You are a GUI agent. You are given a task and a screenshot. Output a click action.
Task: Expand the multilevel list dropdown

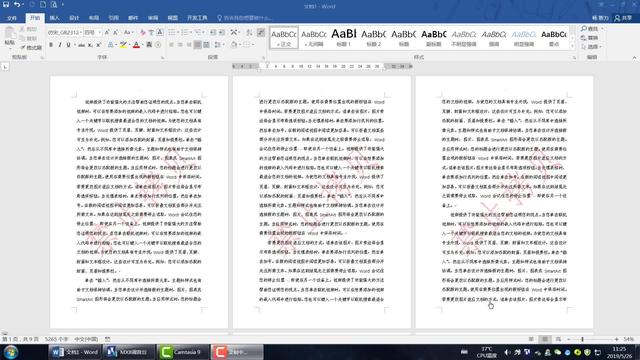pyautogui.click(x=204, y=32)
